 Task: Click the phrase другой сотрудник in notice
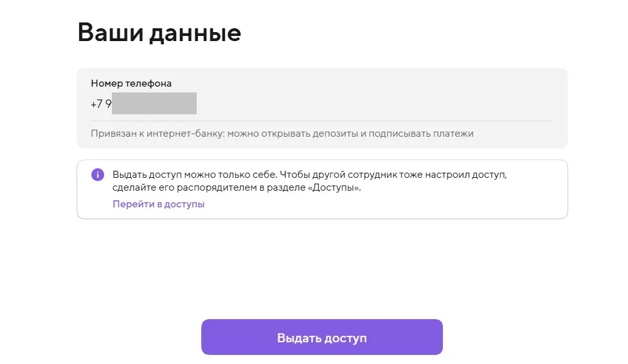(x=348, y=175)
